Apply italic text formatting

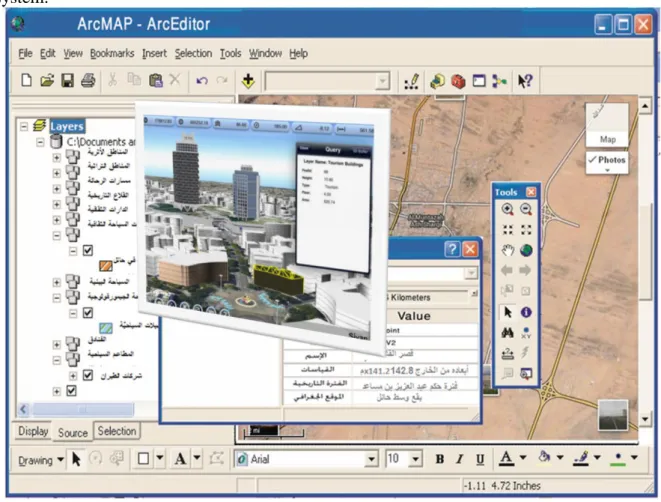pos(460,459)
